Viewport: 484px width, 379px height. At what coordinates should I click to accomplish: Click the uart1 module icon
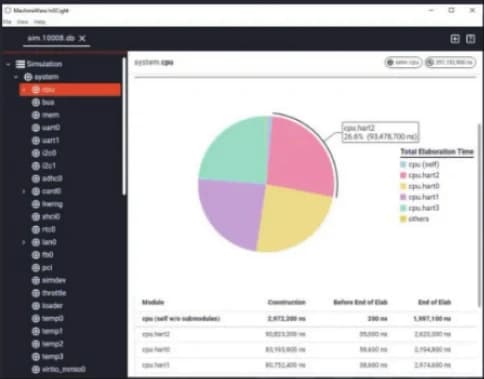(x=36, y=140)
